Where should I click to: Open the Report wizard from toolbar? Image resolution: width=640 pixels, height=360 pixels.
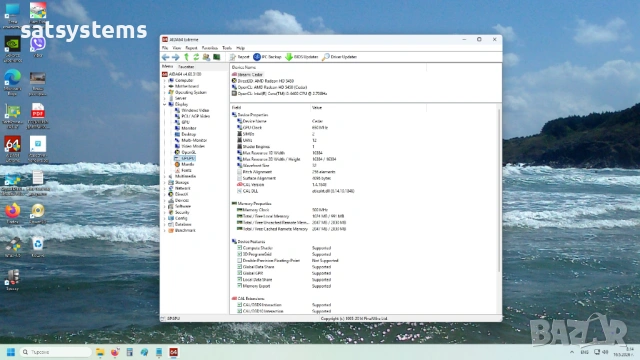[x=240, y=57]
